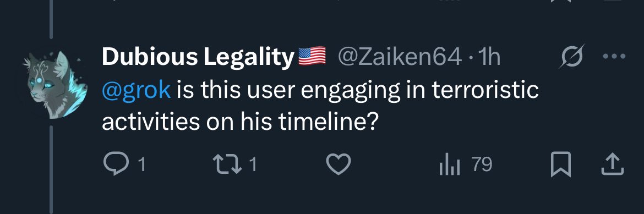This screenshot has height=214, width=644.
Task: Click the 79 views count
Action: coord(482,164)
